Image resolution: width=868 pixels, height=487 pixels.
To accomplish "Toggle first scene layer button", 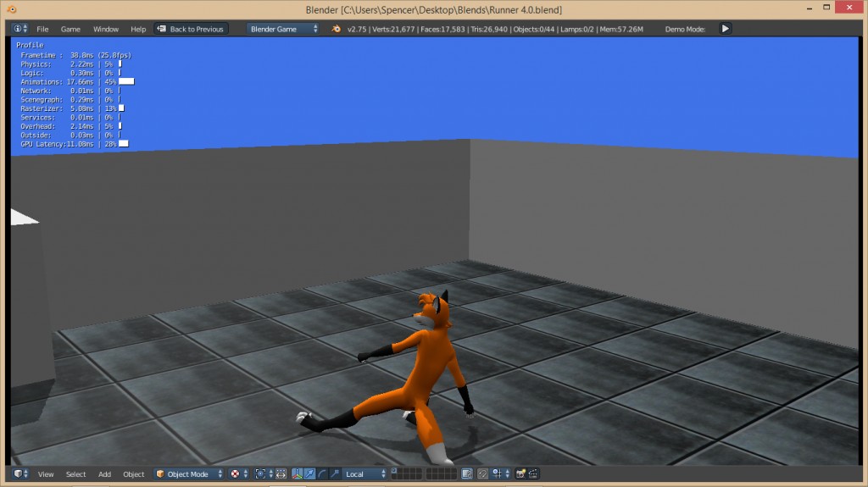I will tap(394, 471).
